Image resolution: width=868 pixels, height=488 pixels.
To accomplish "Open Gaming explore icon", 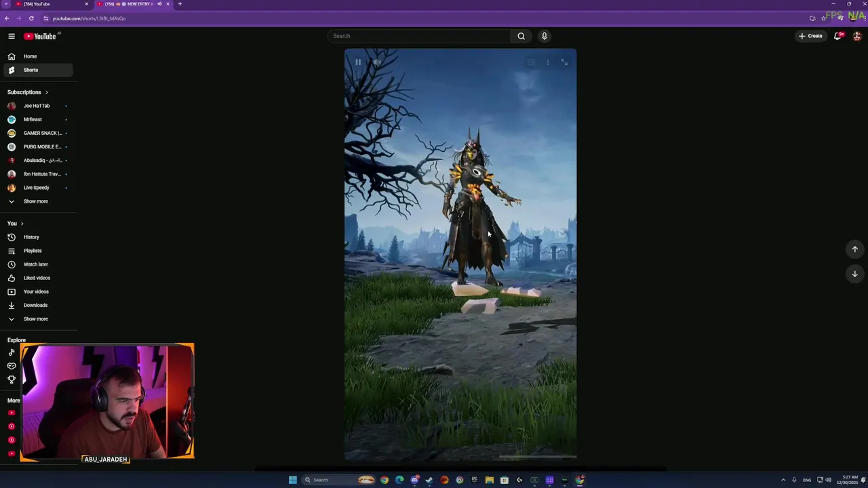I will click(x=12, y=366).
